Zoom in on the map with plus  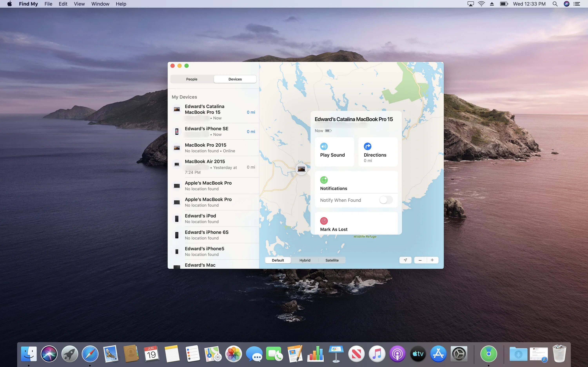coord(432,260)
